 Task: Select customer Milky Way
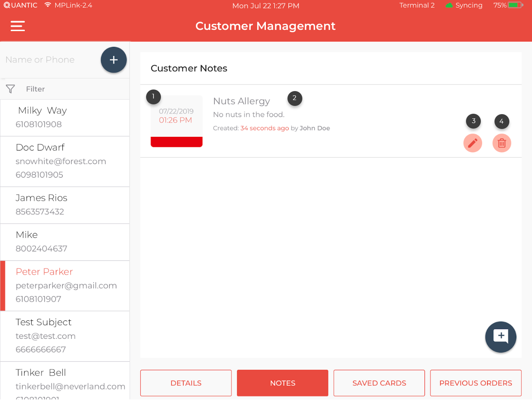pos(65,118)
